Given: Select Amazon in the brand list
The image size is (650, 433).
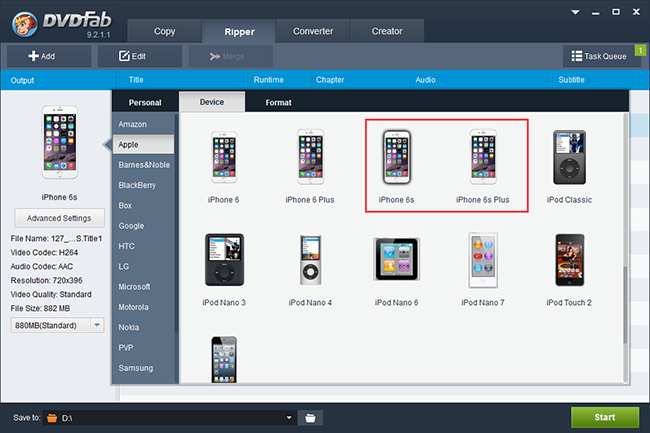Looking at the screenshot, I should (x=143, y=124).
